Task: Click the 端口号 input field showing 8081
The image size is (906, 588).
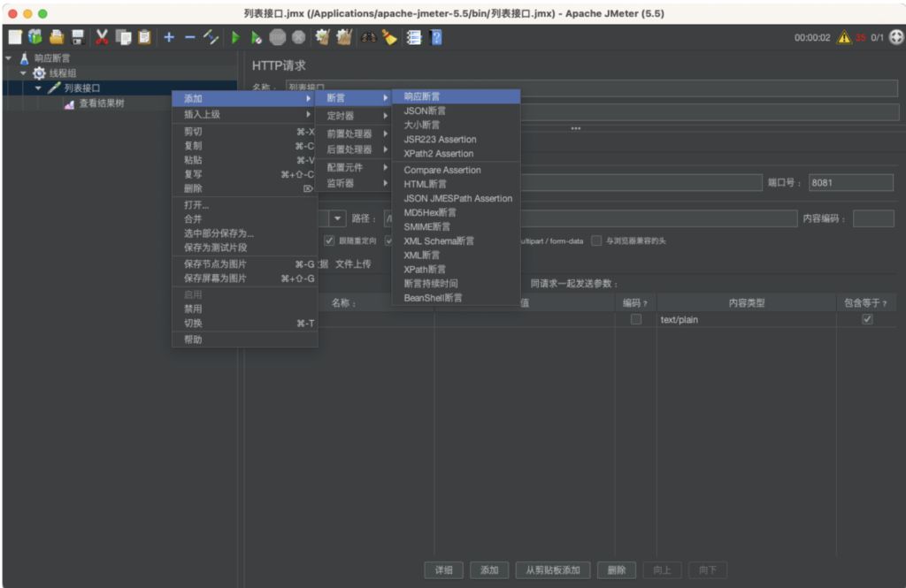Action: click(x=850, y=182)
